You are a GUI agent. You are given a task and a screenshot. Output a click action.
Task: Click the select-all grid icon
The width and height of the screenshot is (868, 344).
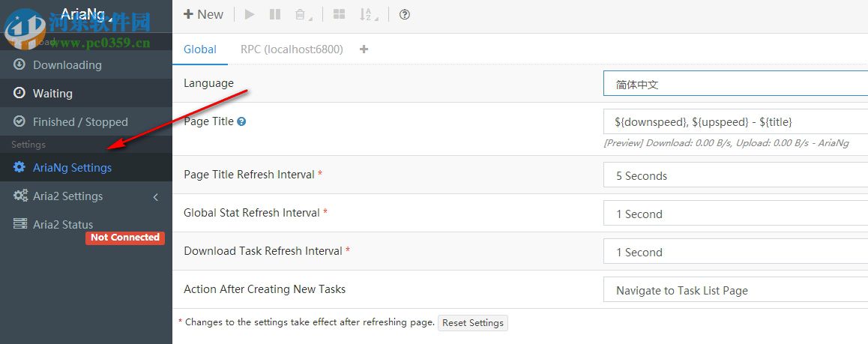[x=340, y=15]
